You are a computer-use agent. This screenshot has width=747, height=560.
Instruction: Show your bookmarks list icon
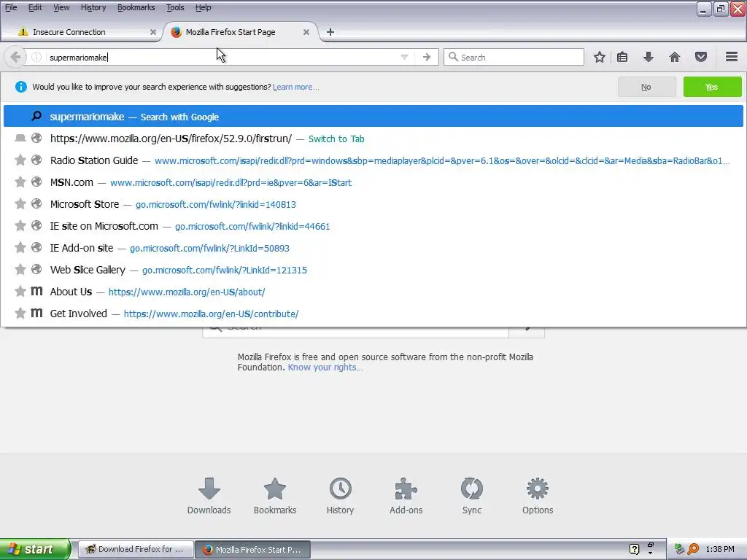pos(622,57)
